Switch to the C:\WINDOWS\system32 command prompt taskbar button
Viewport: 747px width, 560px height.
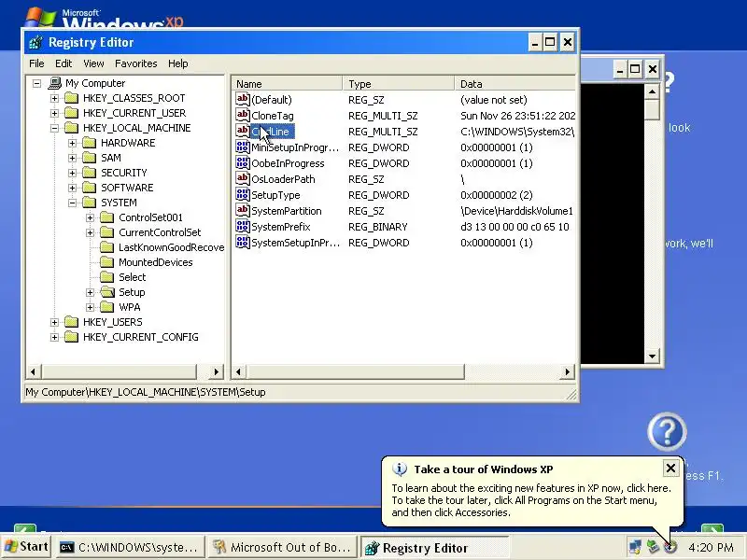coord(129,548)
